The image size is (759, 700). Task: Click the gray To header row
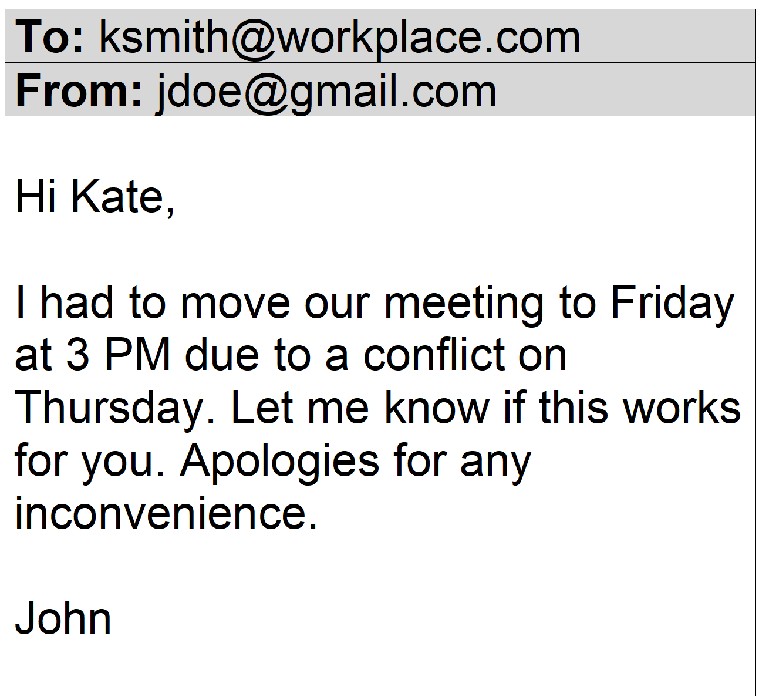[x=380, y=36]
